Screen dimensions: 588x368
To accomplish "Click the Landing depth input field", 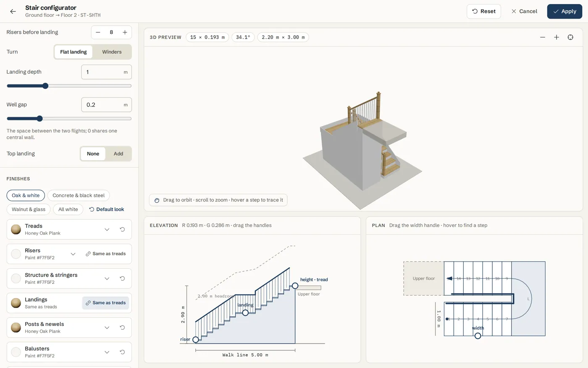I will 106,72.
